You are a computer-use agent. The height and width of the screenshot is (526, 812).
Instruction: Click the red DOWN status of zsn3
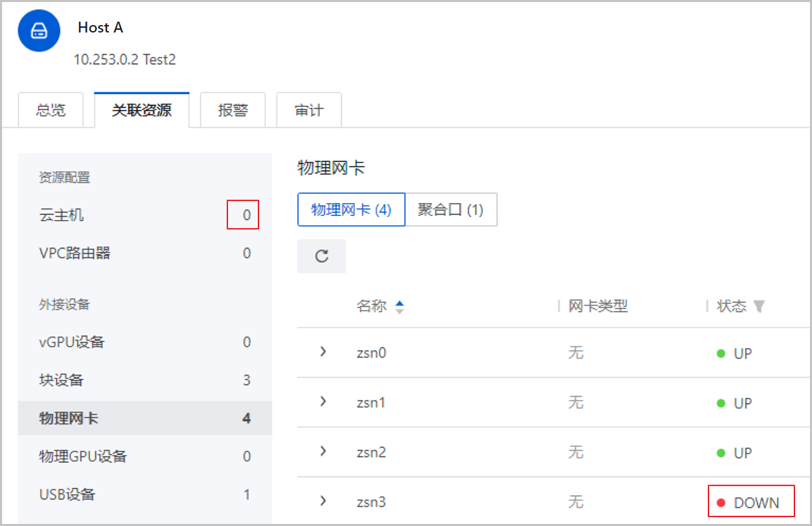(x=751, y=503)
